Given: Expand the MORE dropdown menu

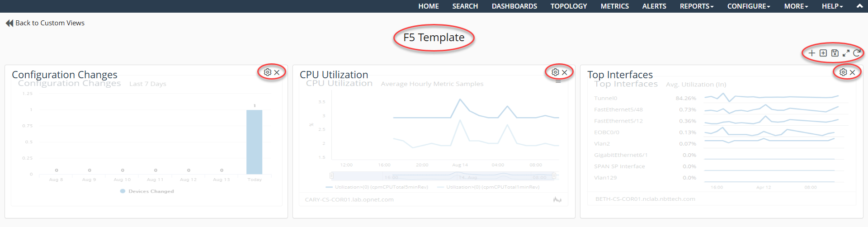Looking at the screenshot, I should pos(796,6).
